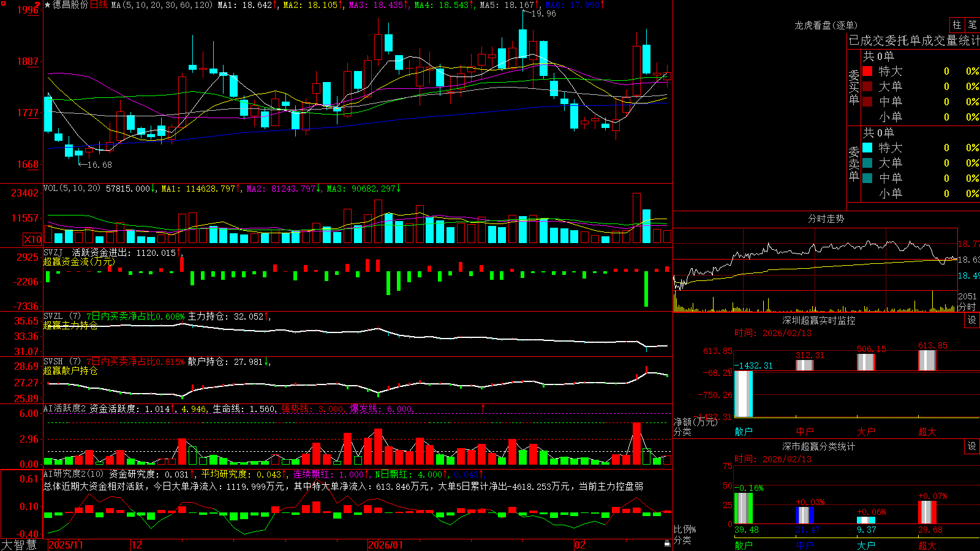Select the 日线 period label
The height and width of the screenshot is (551, 980).
(99, 5)
